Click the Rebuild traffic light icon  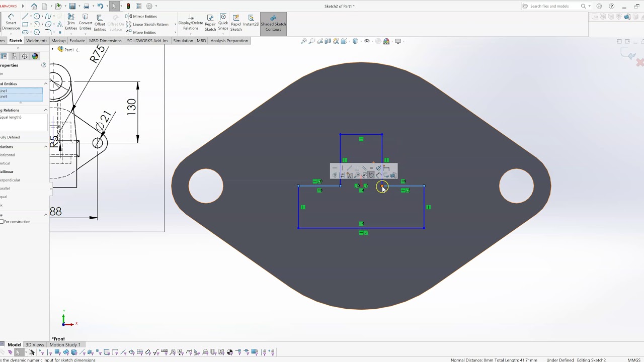pyautogui.click(x=128, y=6)
